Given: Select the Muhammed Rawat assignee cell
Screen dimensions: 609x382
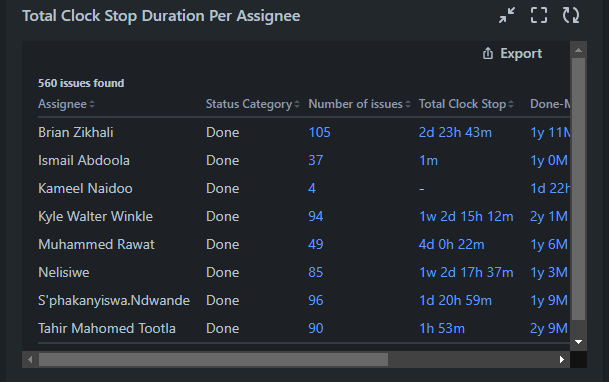Looking at the screenshot, I should tap(96, 244).
